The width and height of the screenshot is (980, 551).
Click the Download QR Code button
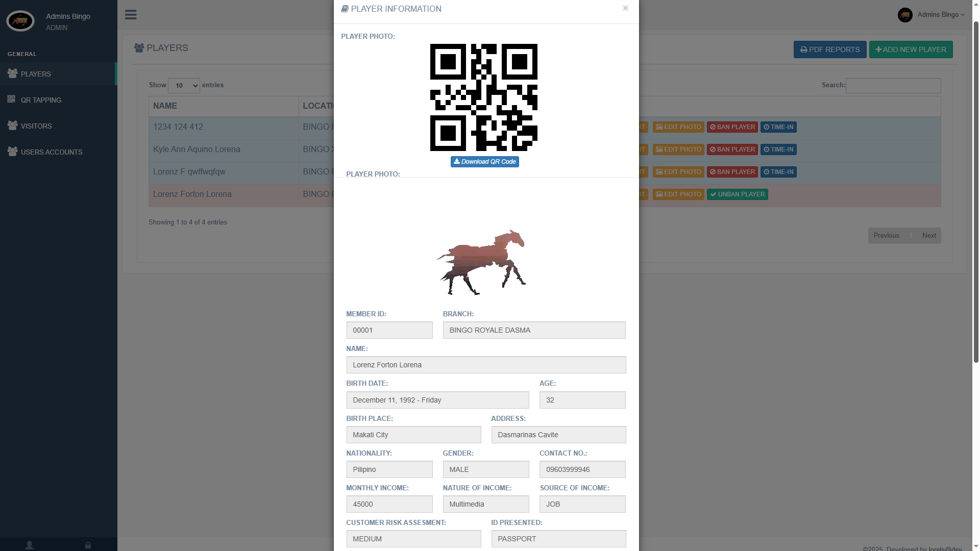tap(484, 162)
